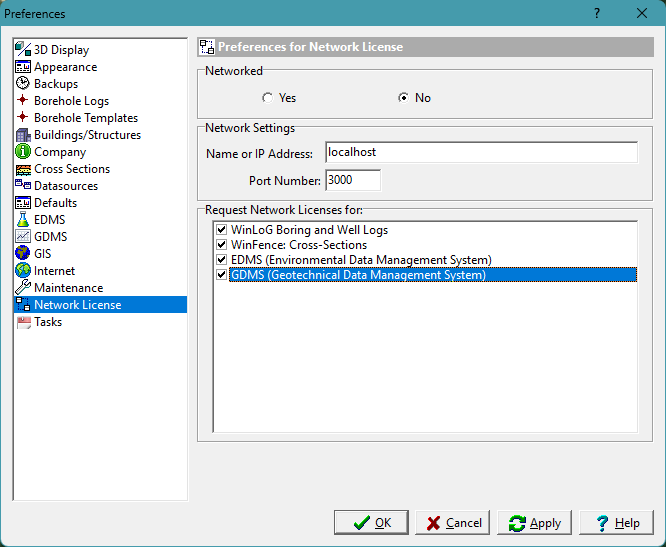This screenshot has width=666, height=547.
Task: Uncheck WinLoG Boring and Well Logs
Action: [221, 230]
